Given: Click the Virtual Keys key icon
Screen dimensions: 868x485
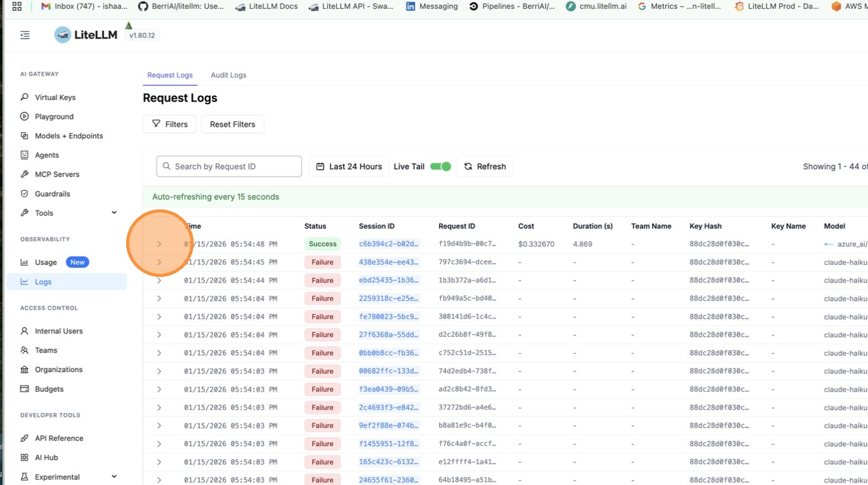Looking at the screenshot, I should (x=25, y=97).
